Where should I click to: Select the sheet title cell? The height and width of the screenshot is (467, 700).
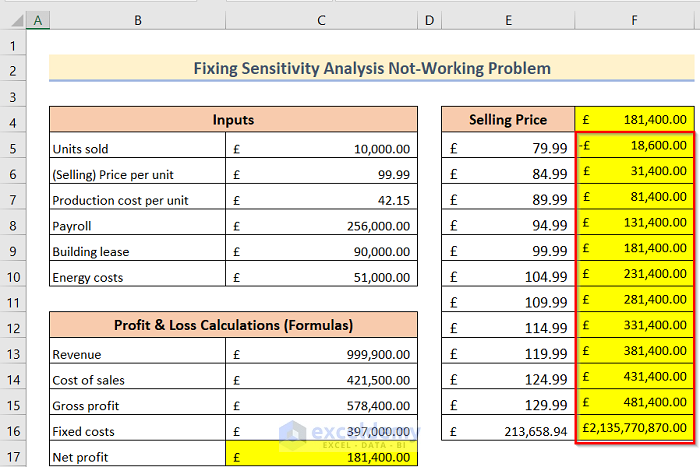point(371,69)
